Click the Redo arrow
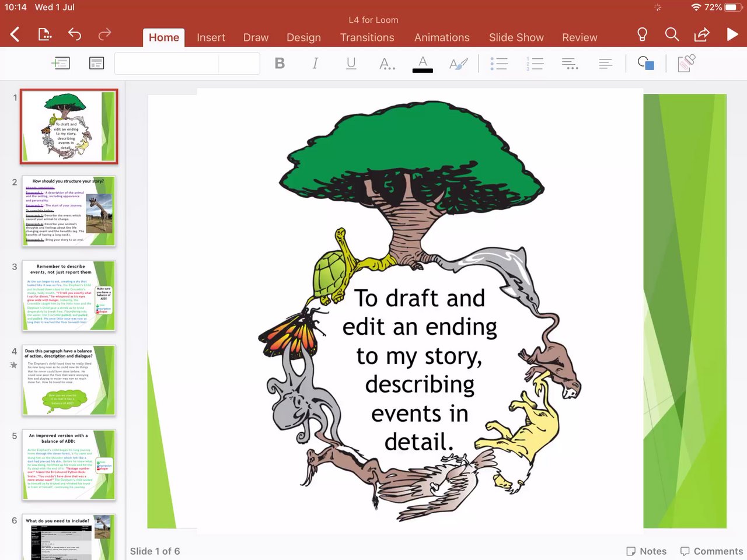 pos(104,34)
